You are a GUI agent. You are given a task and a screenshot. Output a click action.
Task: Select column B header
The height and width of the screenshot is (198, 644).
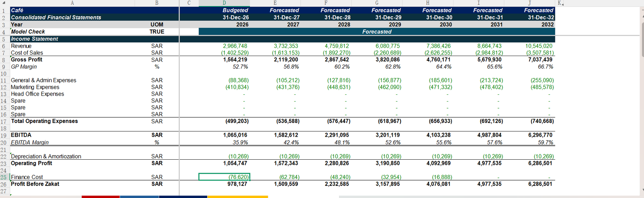[x=157, y=3]
